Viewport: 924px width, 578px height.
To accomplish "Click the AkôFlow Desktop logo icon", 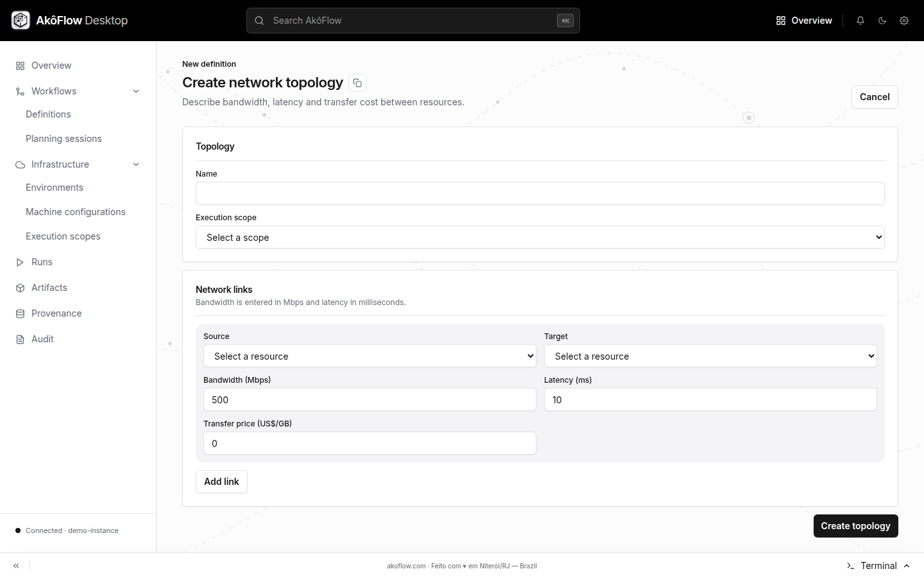I will pyautogui.click(x=21, y=21).
